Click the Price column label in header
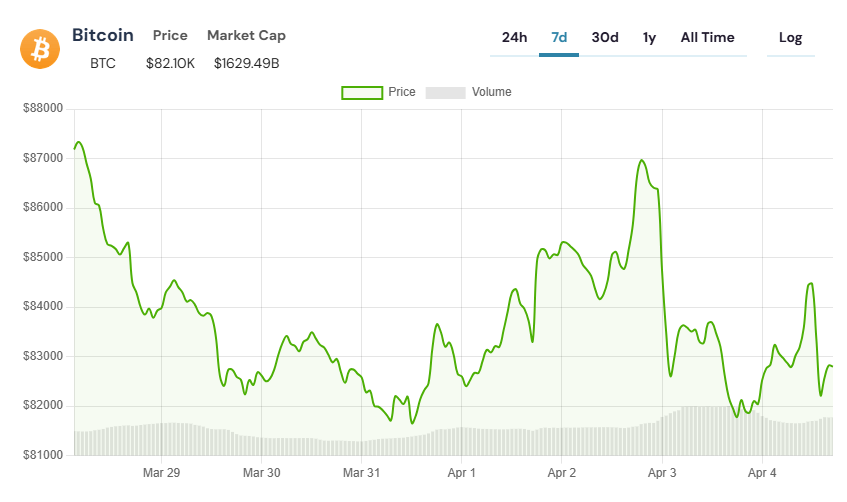847x502 pixels. 170,36
